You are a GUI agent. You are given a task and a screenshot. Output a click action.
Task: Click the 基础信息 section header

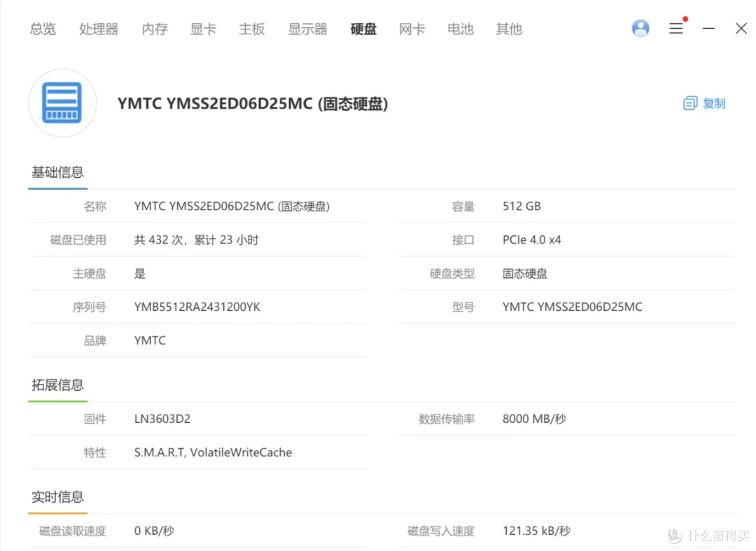58,172
